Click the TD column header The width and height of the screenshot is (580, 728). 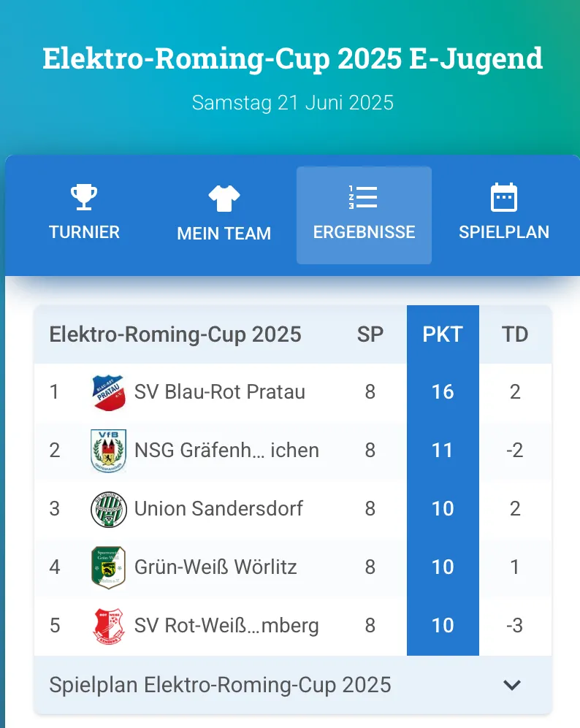pos(515,334)
